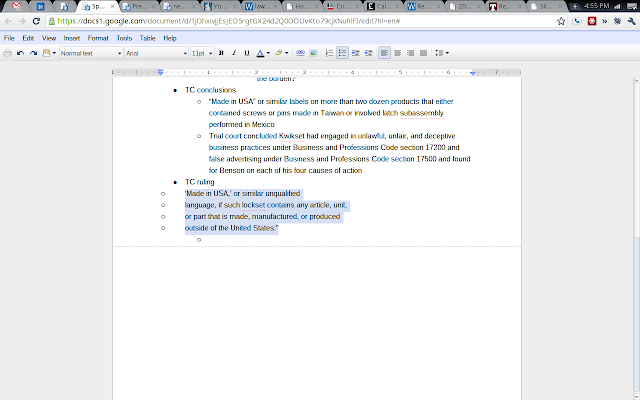
Task: Undo the last edit
Action: point(20,53)
